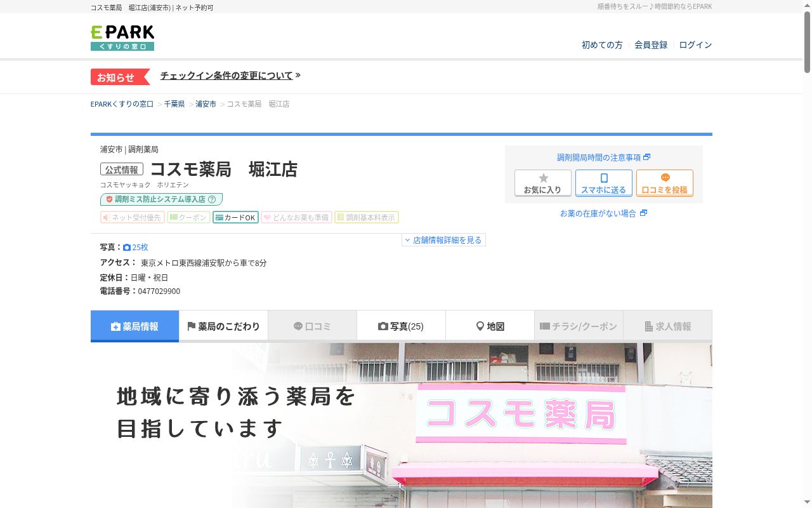Go to 千葉県 breadcrumb
Screen dimensions: 812x508
[x=174, y=104]
